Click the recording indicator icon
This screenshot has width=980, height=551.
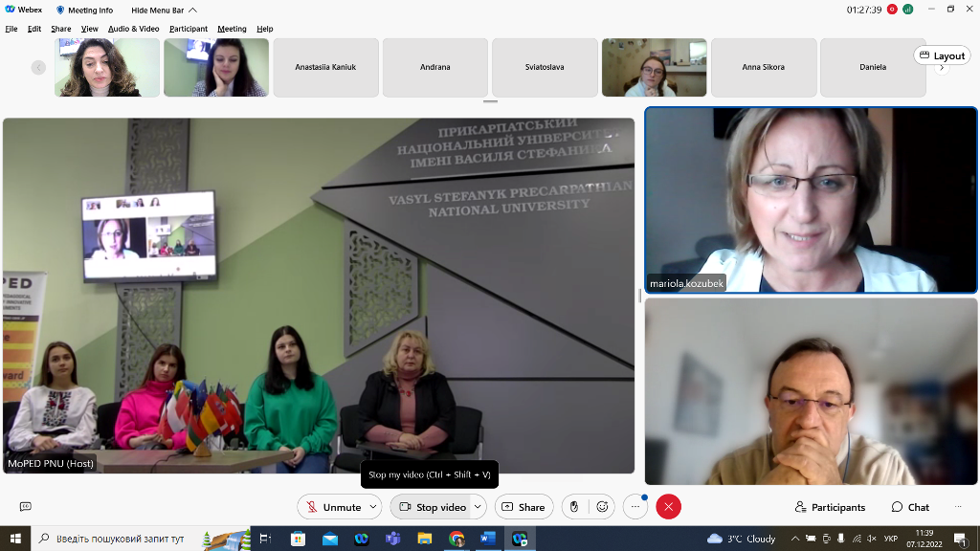pyautogui.click(x=892, y=10)
